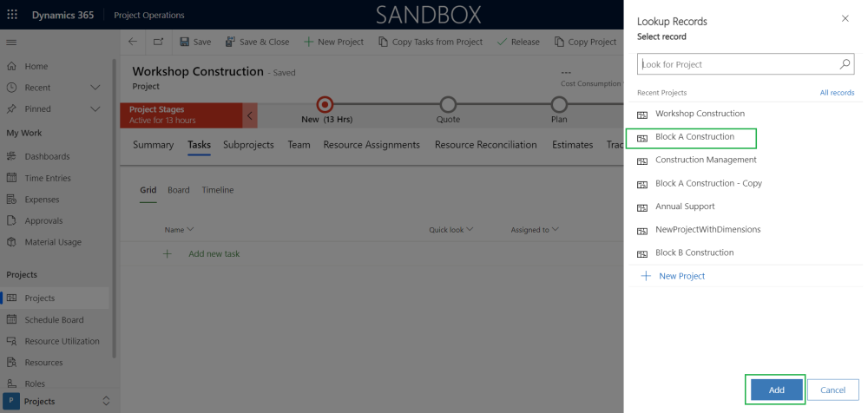Open the Assigned to column dropdown
Image resolution: width=868 pixels, height=413 pixels.
[535, 230]
